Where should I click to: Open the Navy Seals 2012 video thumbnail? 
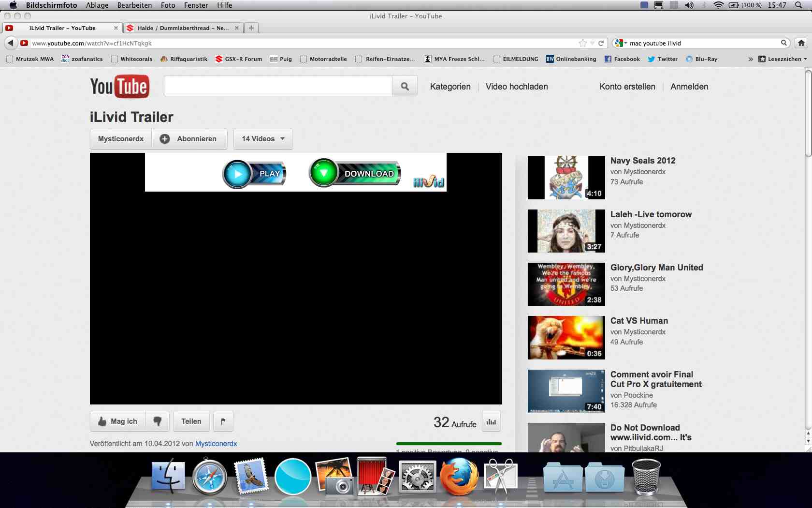tap(566, 178)
